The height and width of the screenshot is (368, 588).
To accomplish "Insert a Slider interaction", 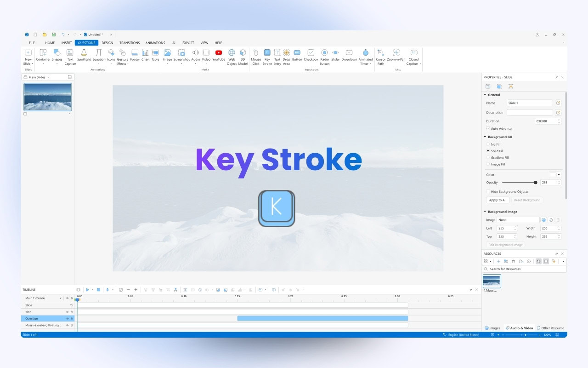I will pos(335,55).
